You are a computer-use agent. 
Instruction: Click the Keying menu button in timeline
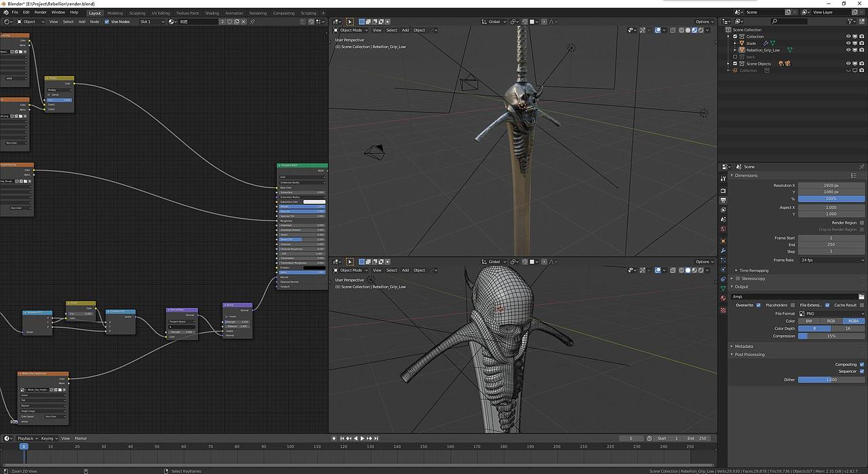coord(48,438)
